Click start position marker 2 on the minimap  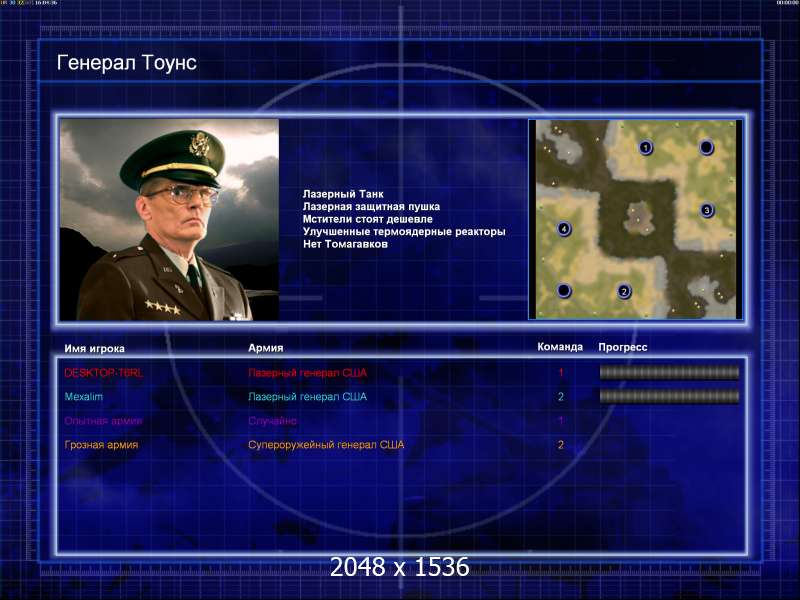[623, 291]
